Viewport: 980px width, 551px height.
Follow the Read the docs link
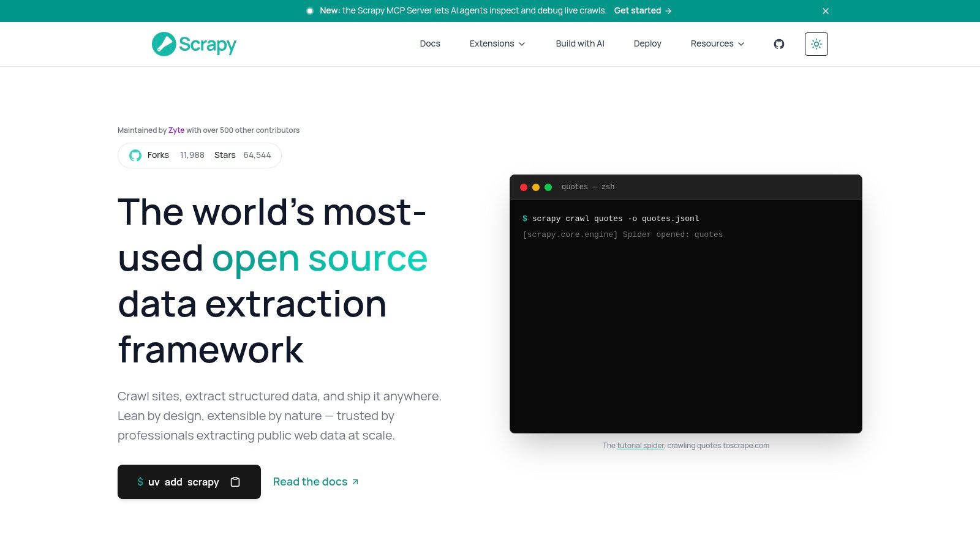[x=316, y=482]
